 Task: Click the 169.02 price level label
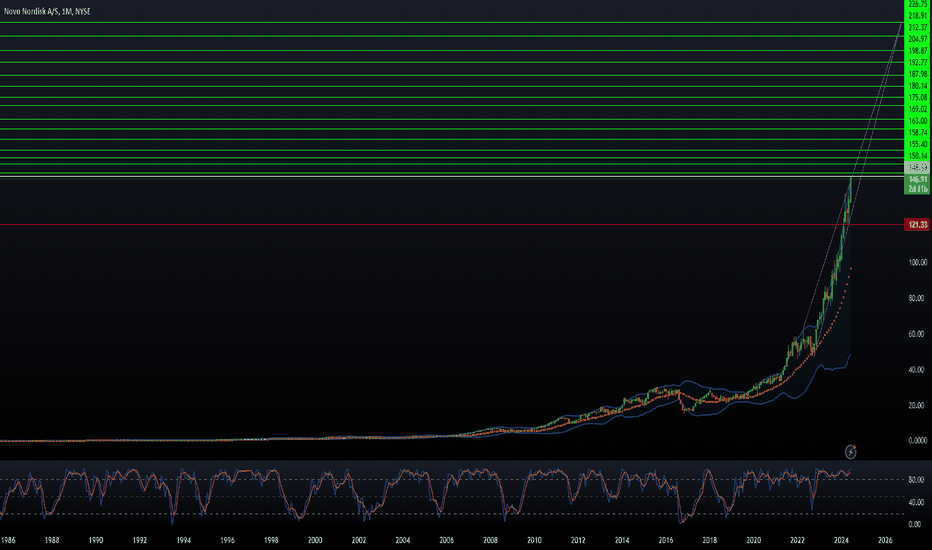(x=917, y=109)
